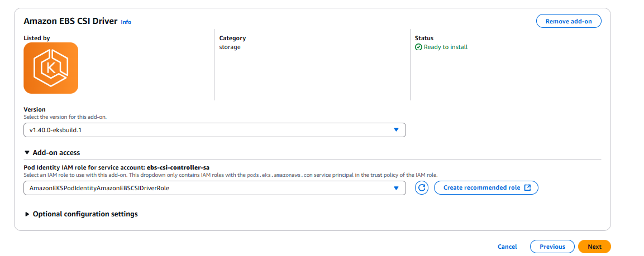Viewport: 644px width, 256px height.
Task: Click the Remove add-on button
Action: coord(569,21)
